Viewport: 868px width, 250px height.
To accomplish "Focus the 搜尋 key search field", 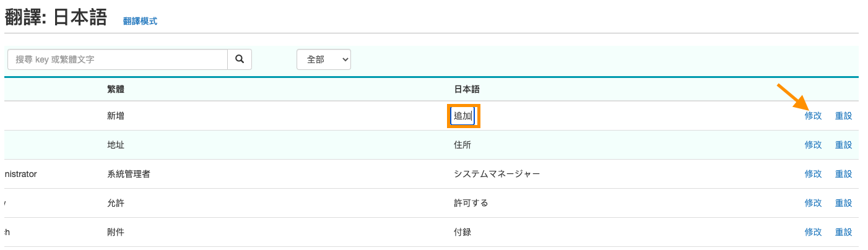I will (x=118, y=59).
